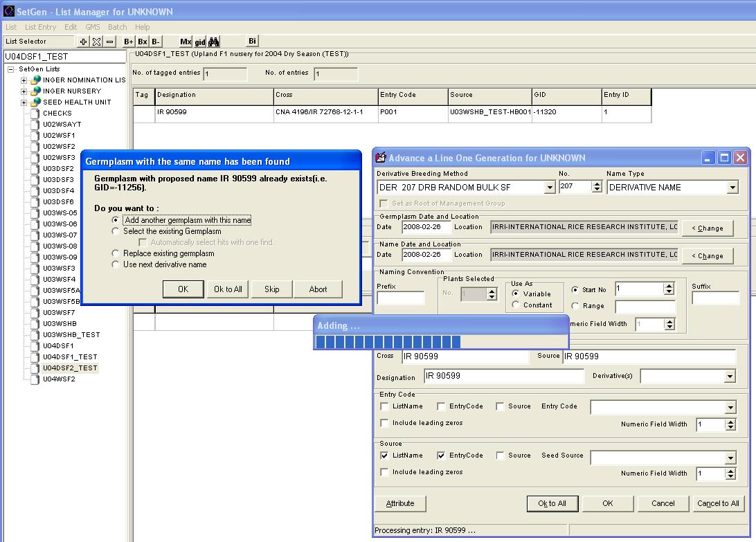
Task: Click the Breeding Method No. spinner
Action: point(597,187)
